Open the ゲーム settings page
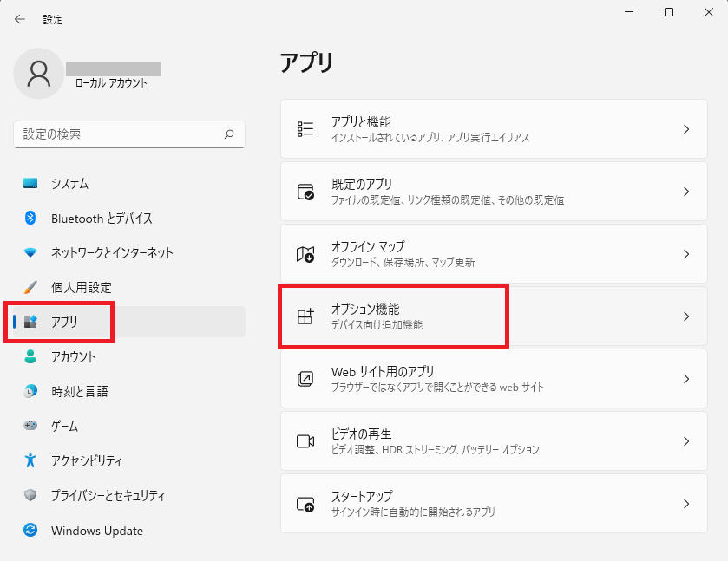The image size is (728, 561). tap(129, 426)
